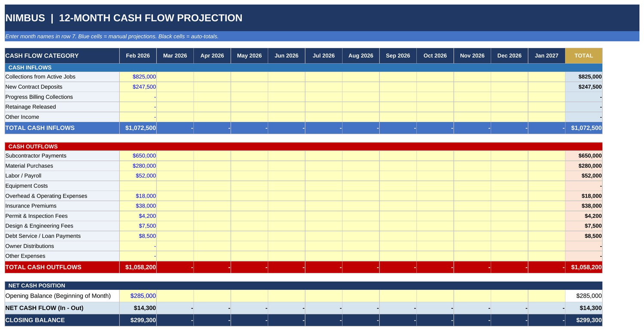644x331 pixels.
Task: Select the TOTAL CASH OUTFLOWS grand total cell
Action: coord(584,267)
